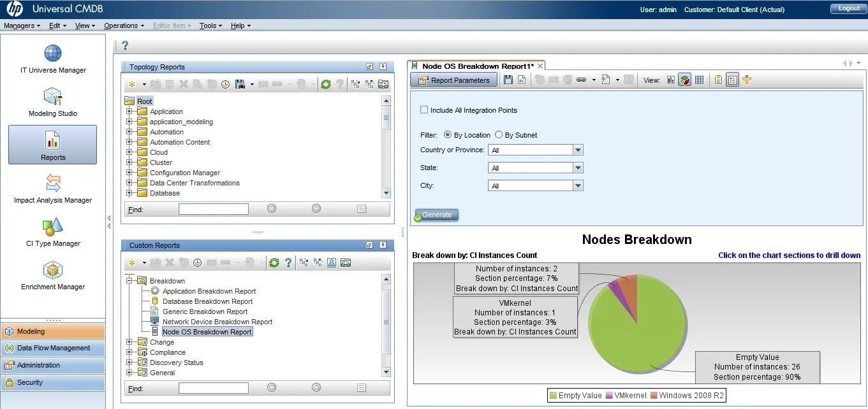Click snapshot save icon in Topology Reports toolbar

[x=240, y=84]
